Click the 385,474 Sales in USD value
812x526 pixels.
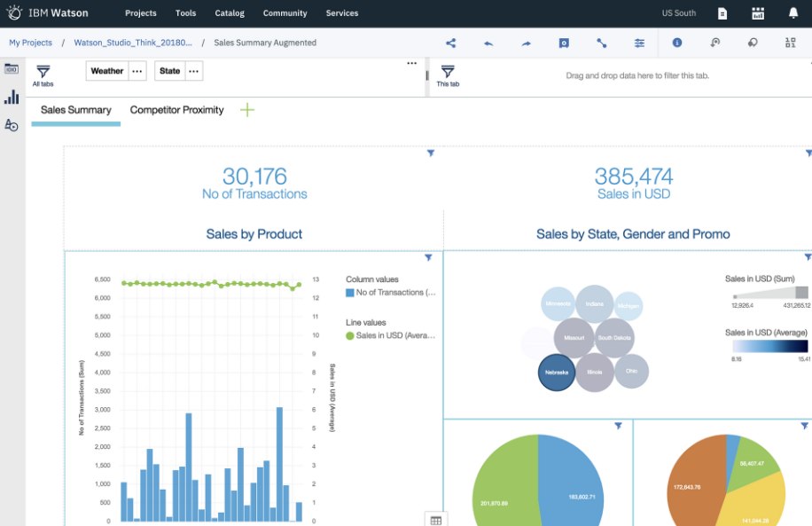coord(634,177)
